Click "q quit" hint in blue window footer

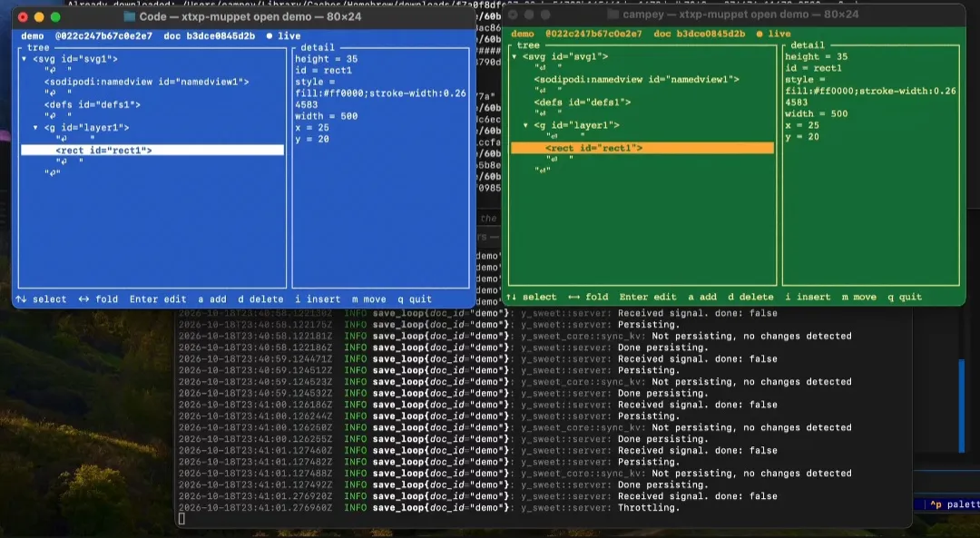click(x=415, y=299)
